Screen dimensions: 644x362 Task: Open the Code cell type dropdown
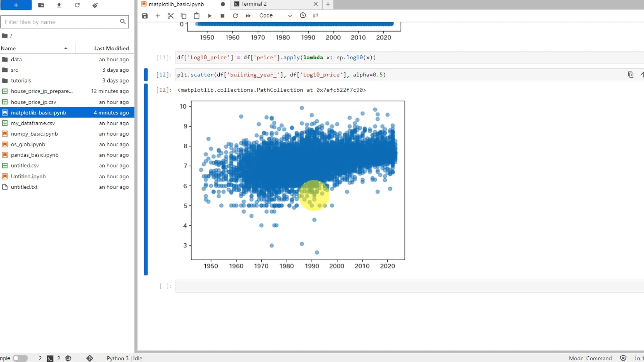pos(275,15)
